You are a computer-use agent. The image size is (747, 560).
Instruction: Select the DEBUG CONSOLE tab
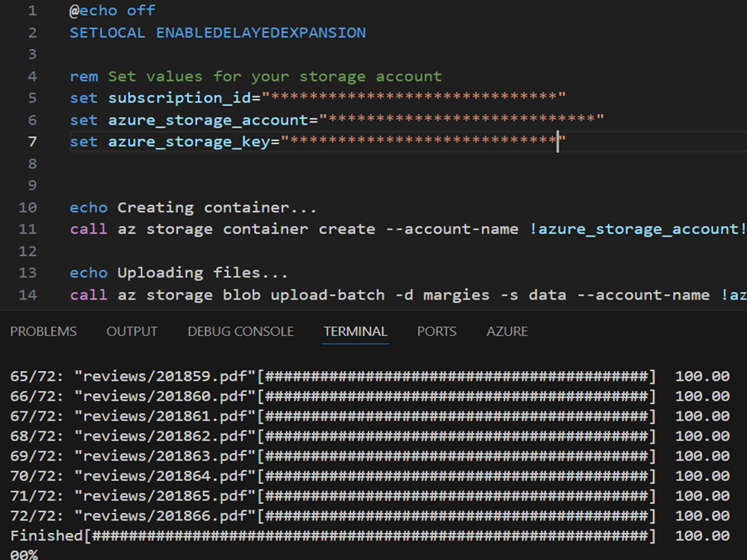tap(241, 331)
